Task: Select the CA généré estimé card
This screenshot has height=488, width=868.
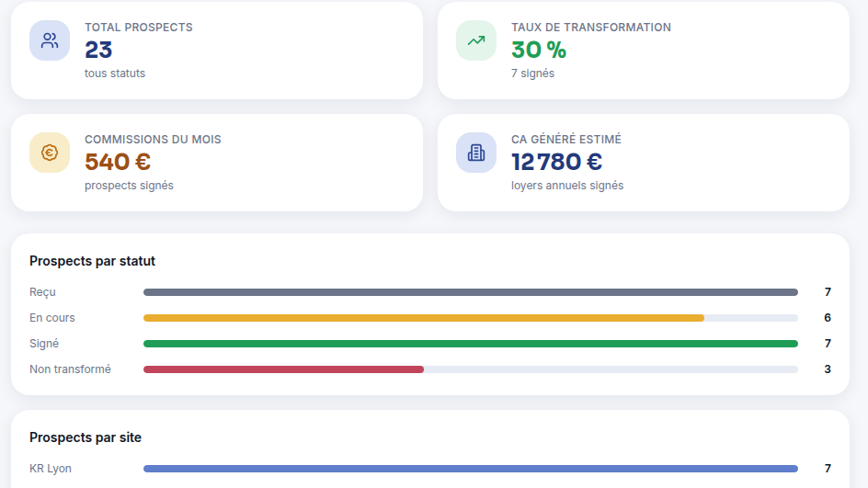Action: point(644,163)
